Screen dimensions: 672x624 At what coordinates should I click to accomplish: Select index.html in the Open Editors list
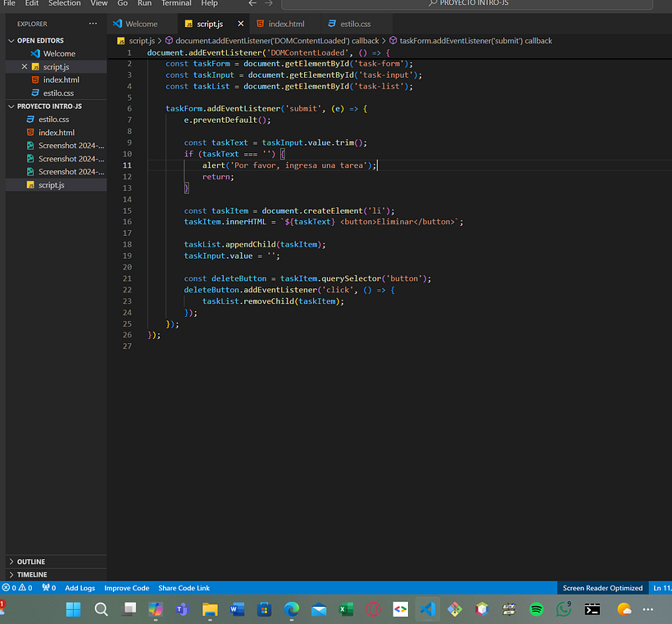pos(57,80)
